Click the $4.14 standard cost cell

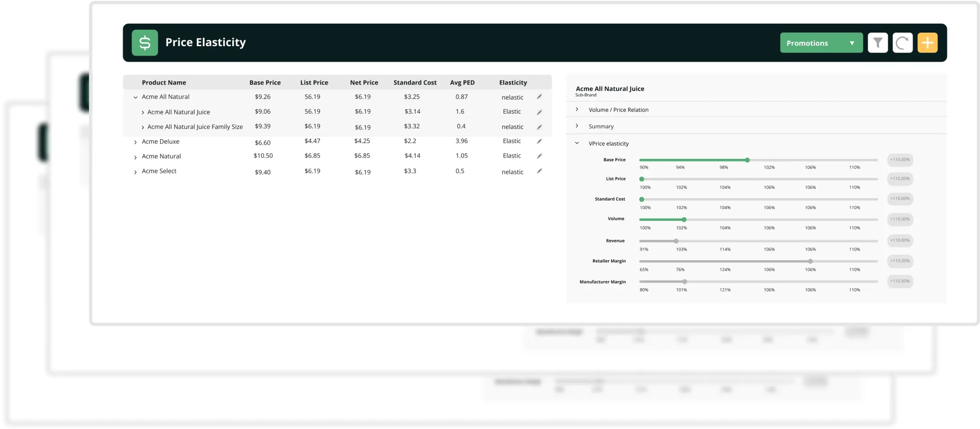[412, 156]
